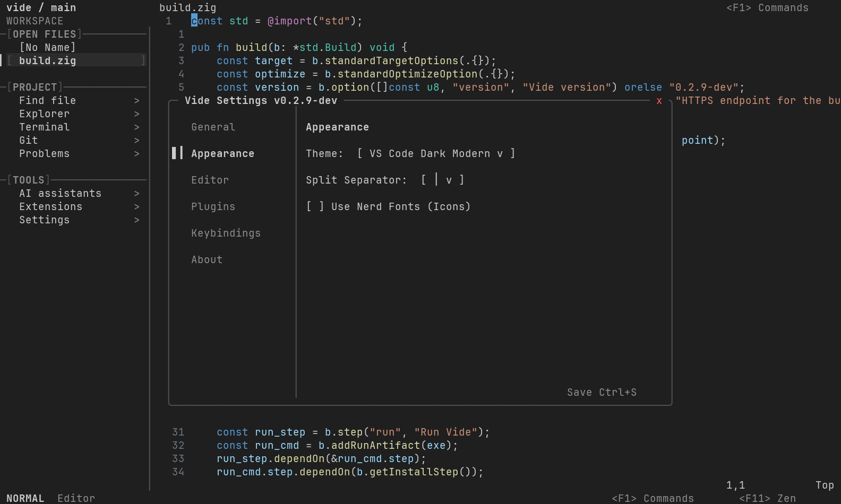
Task: Open Terminal from the sidebar
Action: pyautogui.click(x=44, y=127)
